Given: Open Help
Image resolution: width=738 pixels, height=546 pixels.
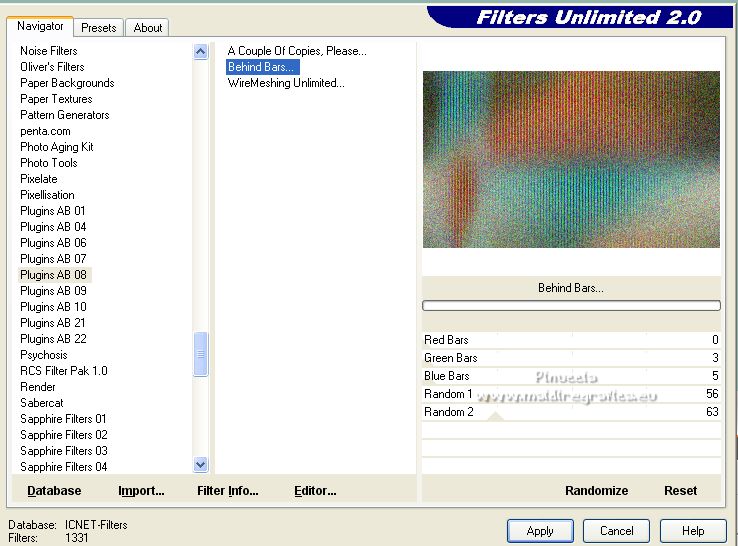Looking at the screenshot, I should 693,531.
